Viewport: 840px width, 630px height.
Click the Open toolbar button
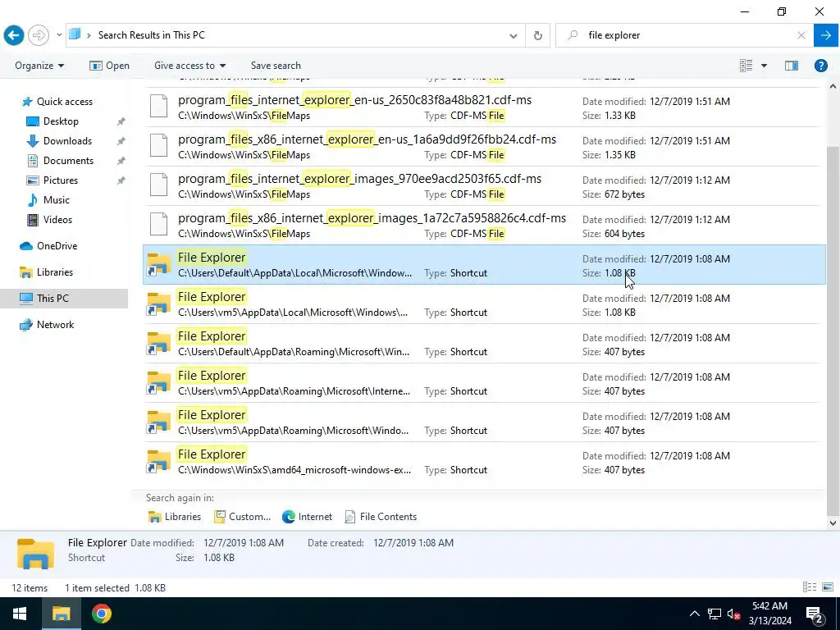click(x=109, y=66)
